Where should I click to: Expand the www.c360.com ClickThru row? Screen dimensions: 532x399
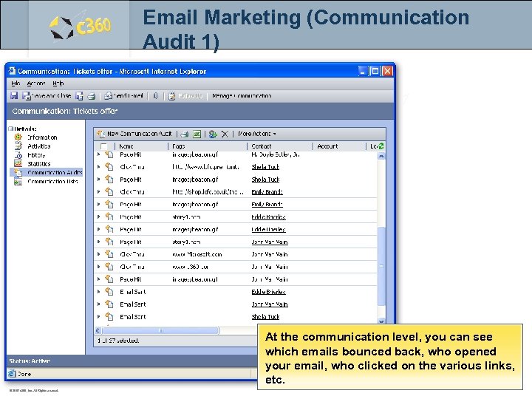[99, 267]
